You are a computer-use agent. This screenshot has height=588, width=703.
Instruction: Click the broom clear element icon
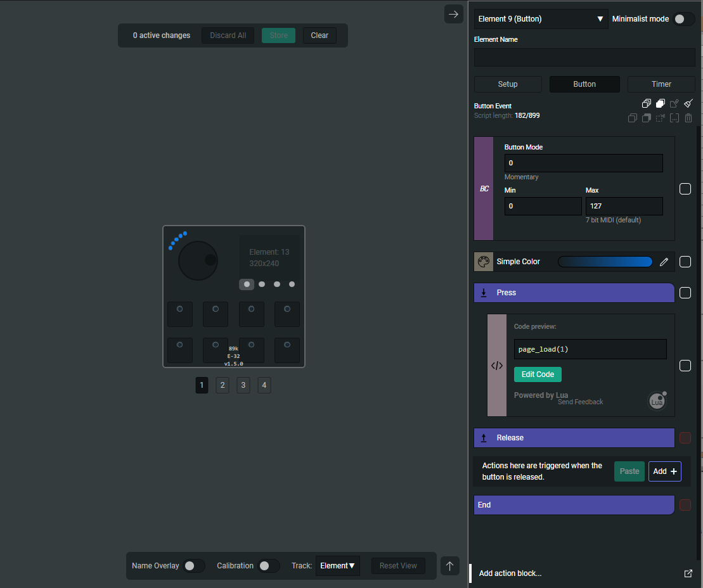point(688,103)
